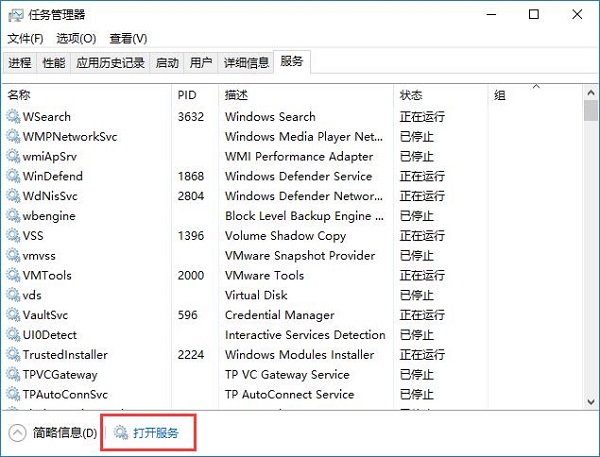The height and width of the screenshot is (457, 600).
Task: Click the Credential Manager description
Action: point(280,315)
